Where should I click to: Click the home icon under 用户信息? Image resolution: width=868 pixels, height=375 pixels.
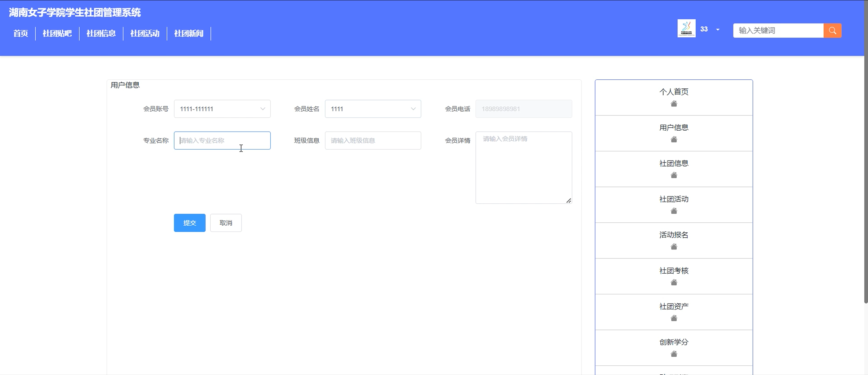click(x=674, y=140)
